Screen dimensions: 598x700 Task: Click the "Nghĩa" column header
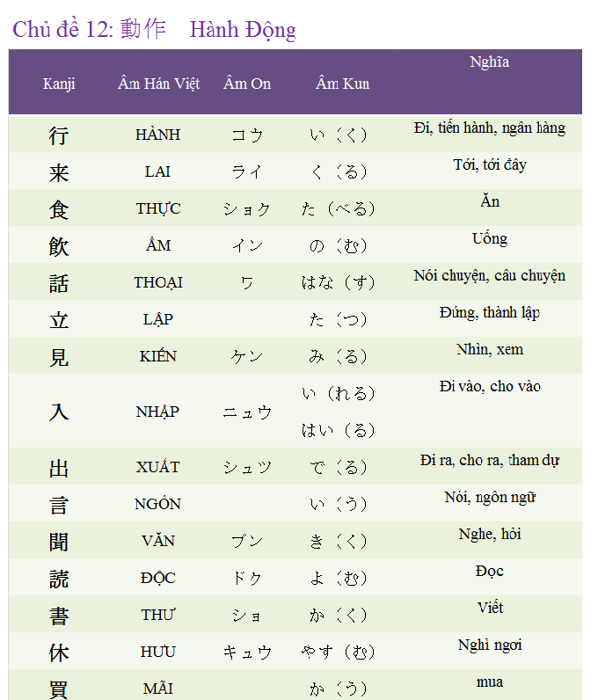click(489, 62)
